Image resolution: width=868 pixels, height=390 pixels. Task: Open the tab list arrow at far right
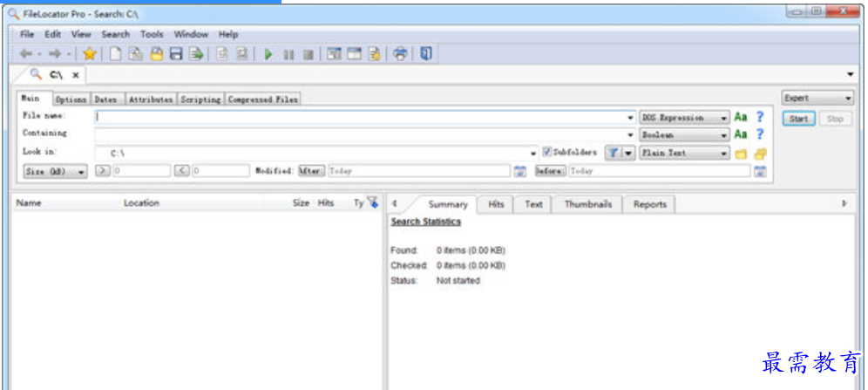pos(850,74)
